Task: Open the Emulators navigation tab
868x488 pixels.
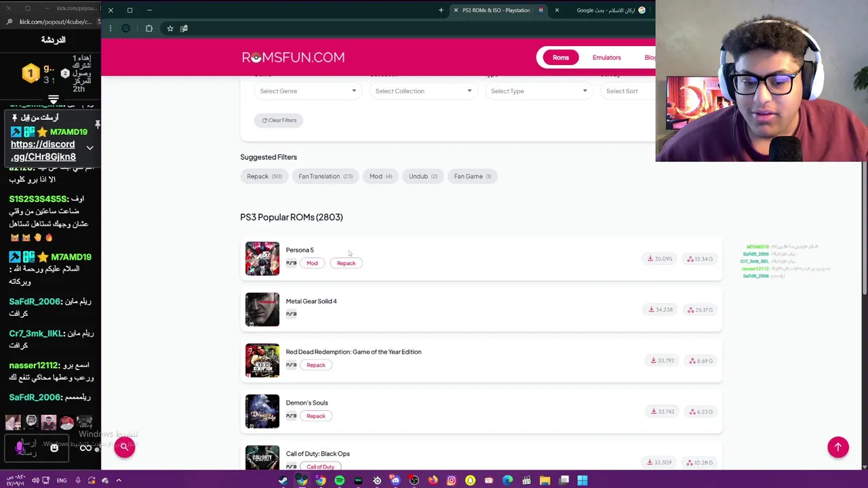Action: [x=606, y=58]
